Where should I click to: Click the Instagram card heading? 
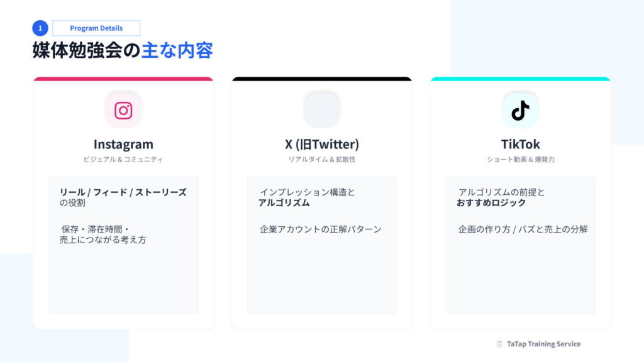coord(123,145)
